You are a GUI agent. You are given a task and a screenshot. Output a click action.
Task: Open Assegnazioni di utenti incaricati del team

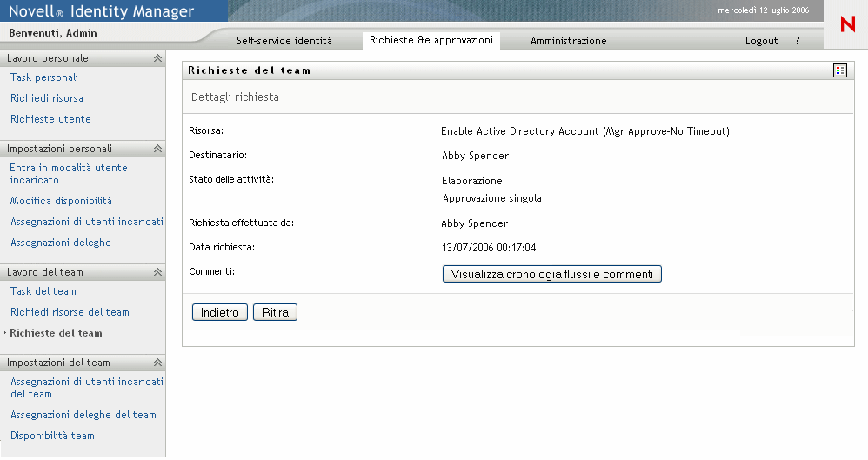(x=87, y=388)
